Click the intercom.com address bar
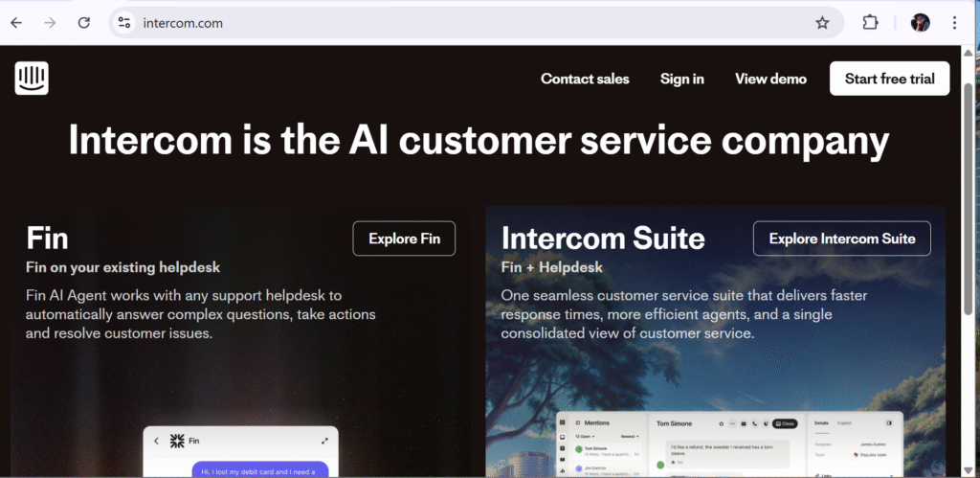This screenshot has height=478, width=980. click(475, 23)
